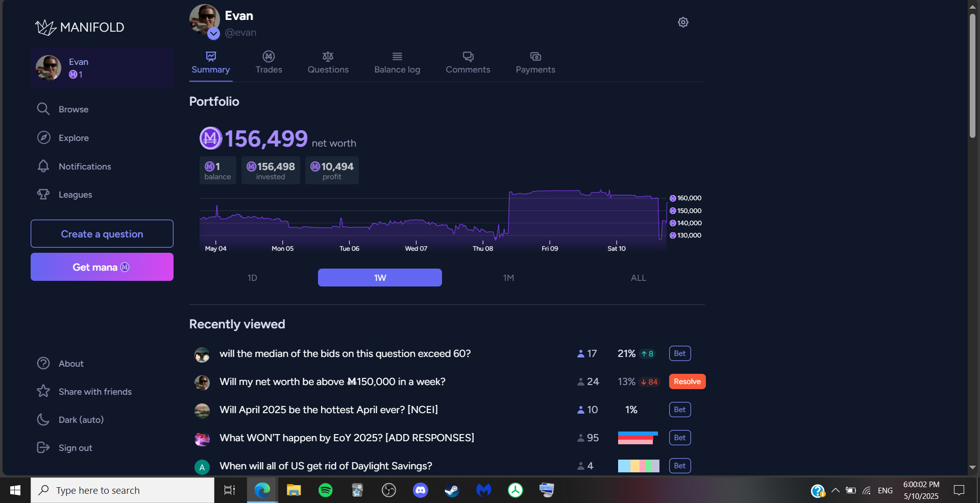980x503 pixels.
Task: Open 'Will my net worth be above' question
Action: pyautogui.click(x=332, y=381)
